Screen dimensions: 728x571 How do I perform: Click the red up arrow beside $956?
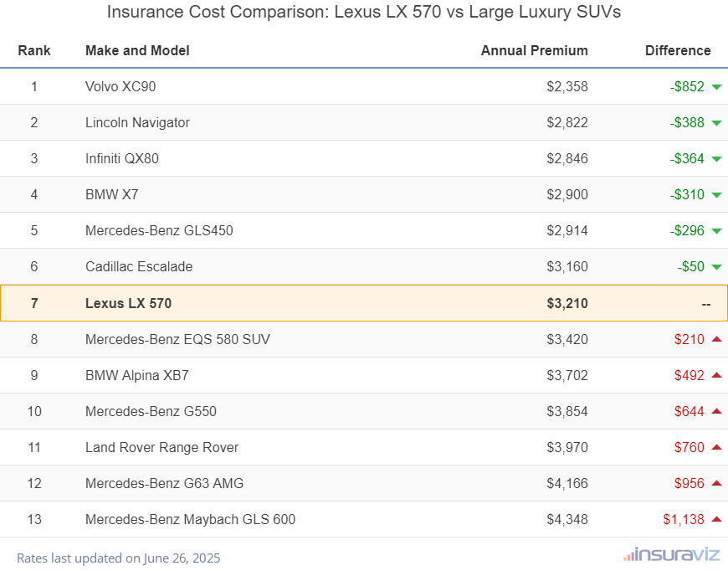[716, 483]
